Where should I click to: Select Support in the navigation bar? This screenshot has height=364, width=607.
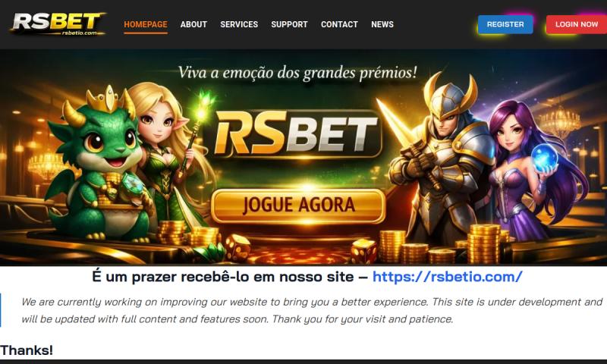pyautogui.click(x=289, y=24)
